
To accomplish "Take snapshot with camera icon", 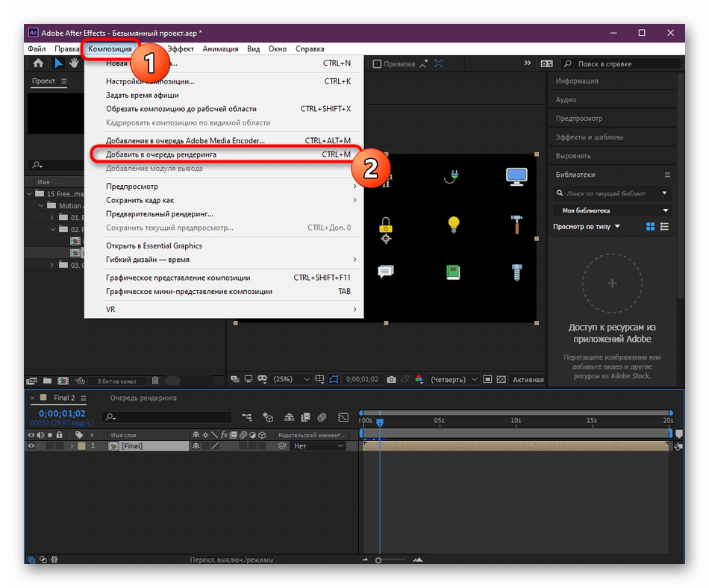I will (392, 380).
